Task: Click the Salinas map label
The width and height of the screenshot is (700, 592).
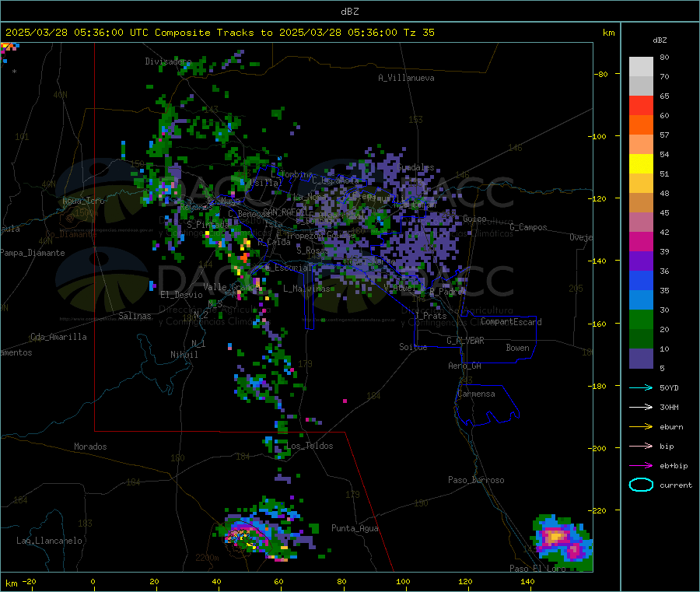Action: 135,316
